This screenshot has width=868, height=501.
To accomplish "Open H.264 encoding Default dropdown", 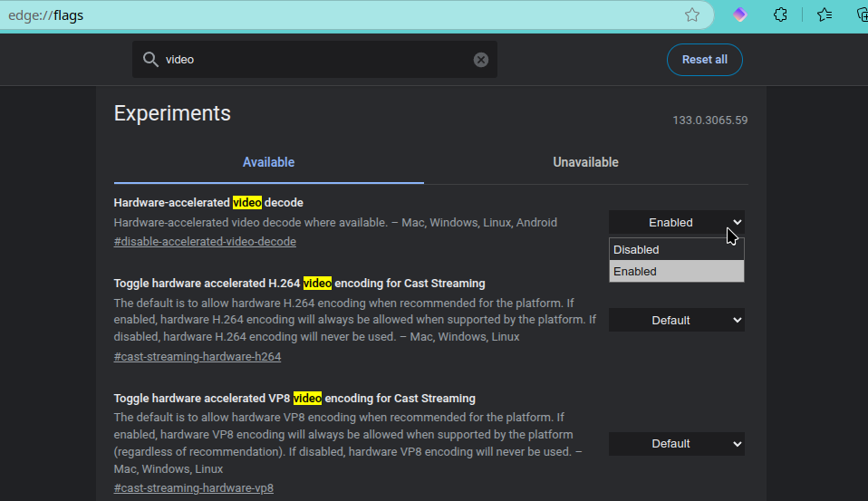I will [676, 320].
